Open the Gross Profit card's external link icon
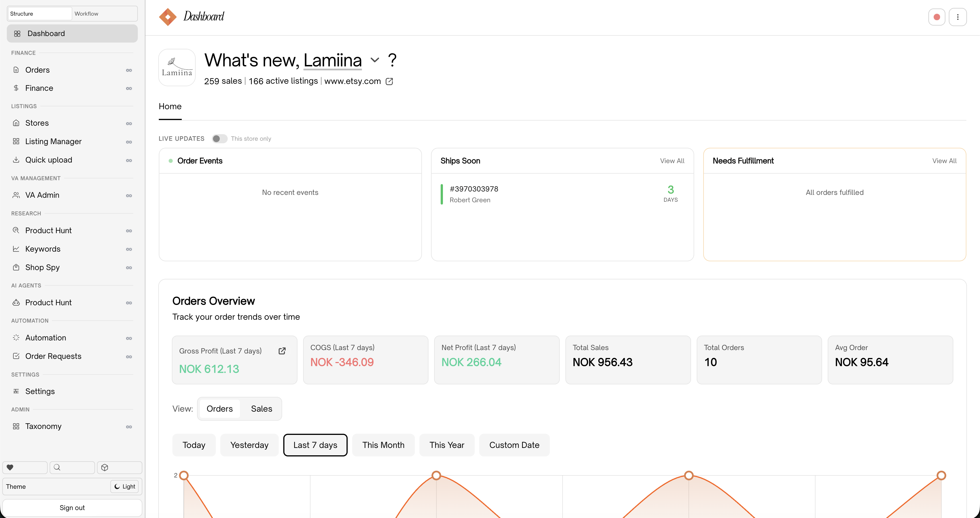The height and width of the screenshot is (518, 980). (x=282, y=351)
